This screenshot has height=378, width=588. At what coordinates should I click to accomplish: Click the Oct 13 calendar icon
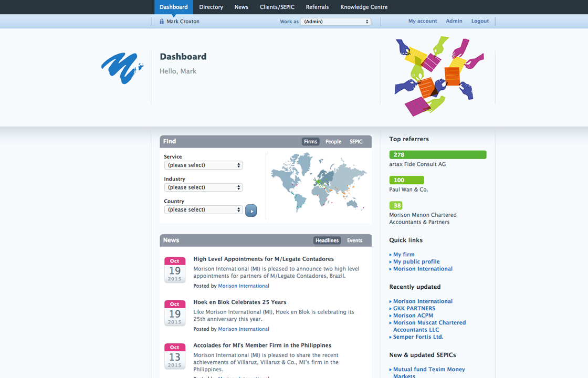click(x=175, y=356)
